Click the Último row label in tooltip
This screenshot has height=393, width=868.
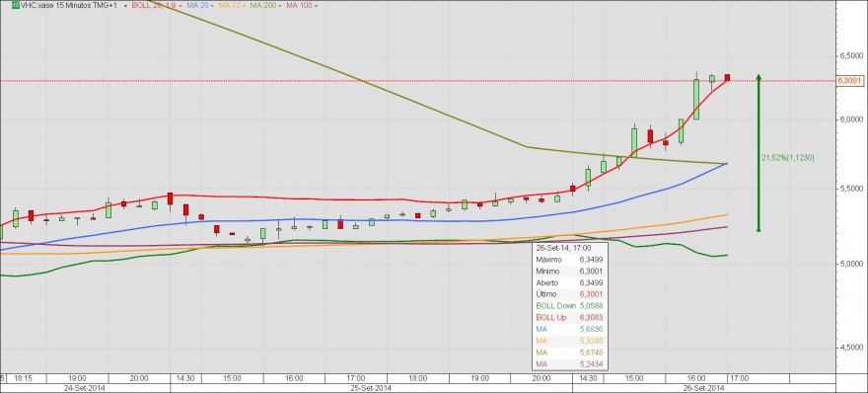[546, 294]
